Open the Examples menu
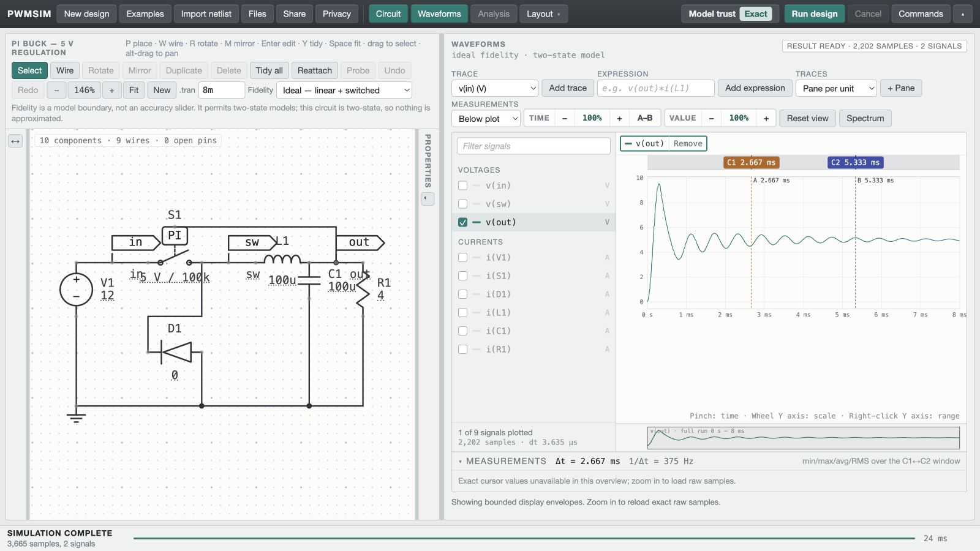This screenshot has height=551, width=980. [x=145, y=14]
